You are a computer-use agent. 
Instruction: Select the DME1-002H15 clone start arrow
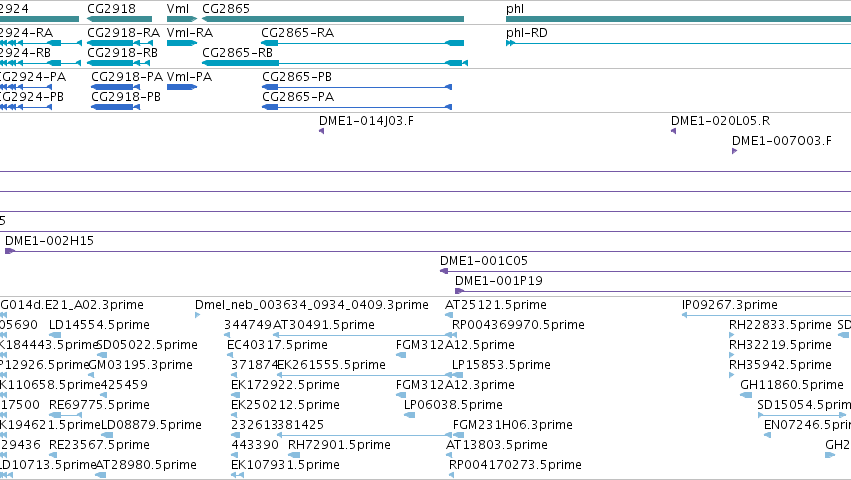(x=9, y=251)
